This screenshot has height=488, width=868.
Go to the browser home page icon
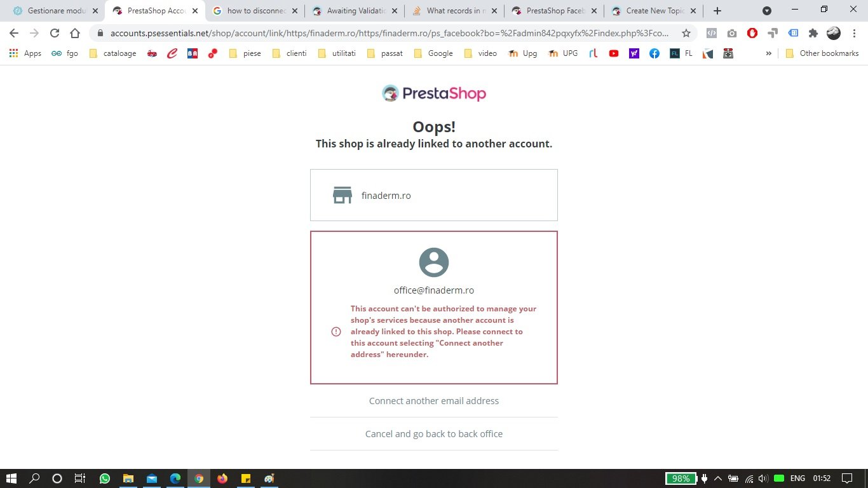75,33
